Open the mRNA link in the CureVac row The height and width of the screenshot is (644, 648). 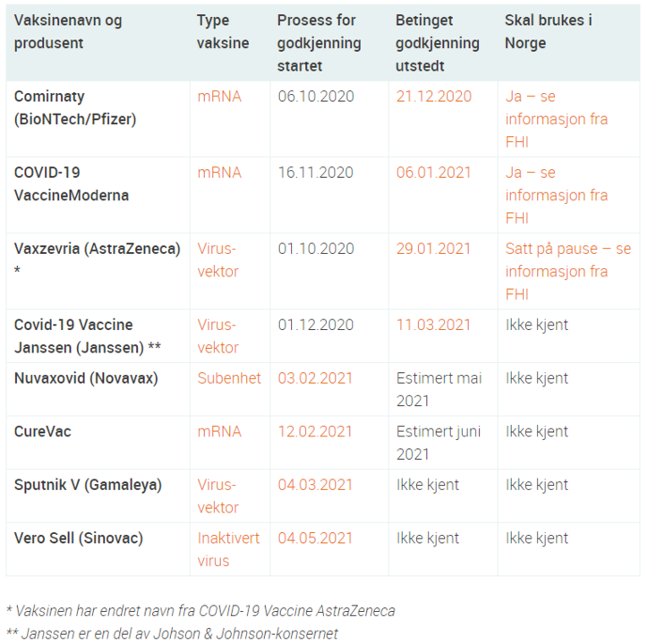click(219, 432)
